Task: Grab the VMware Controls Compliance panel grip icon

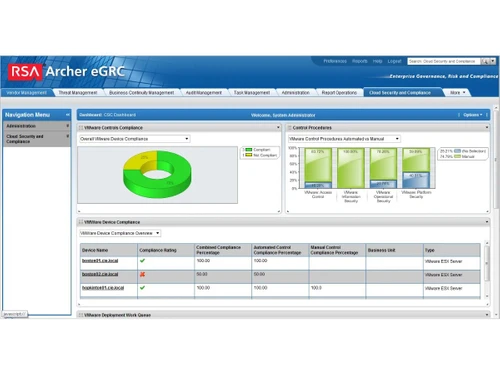Action: 81,128
